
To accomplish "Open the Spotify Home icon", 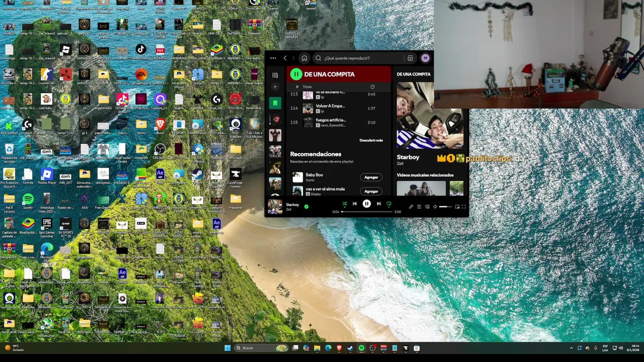I will click(x=304, y=58).
